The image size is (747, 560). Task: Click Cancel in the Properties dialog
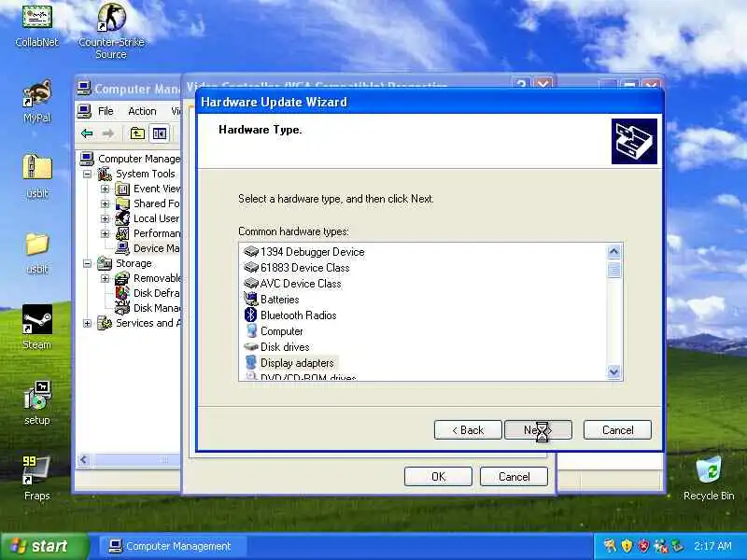[514, 477]
